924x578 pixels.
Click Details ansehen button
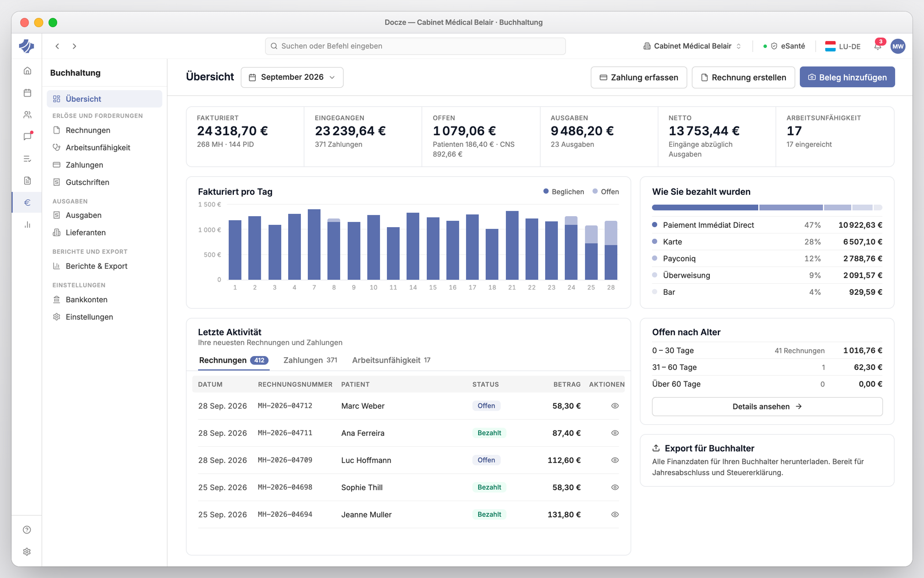pos(767,407)
